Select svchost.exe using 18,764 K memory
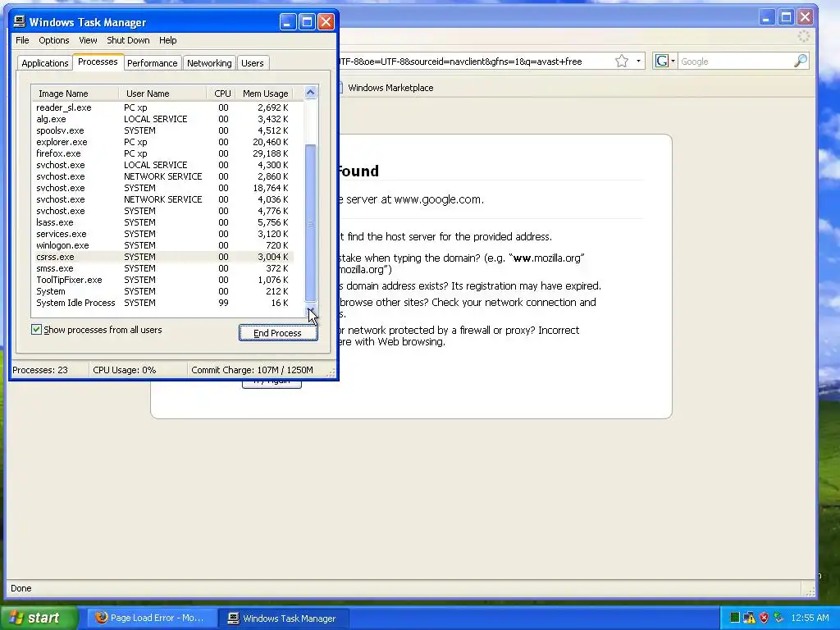The image size is (840, 630). click(162, 188)
